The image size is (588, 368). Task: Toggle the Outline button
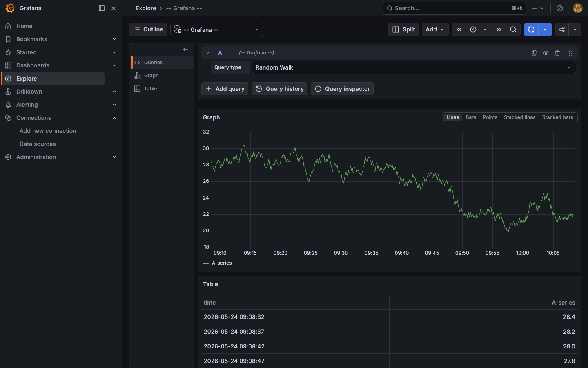click(x=148, y=29)
